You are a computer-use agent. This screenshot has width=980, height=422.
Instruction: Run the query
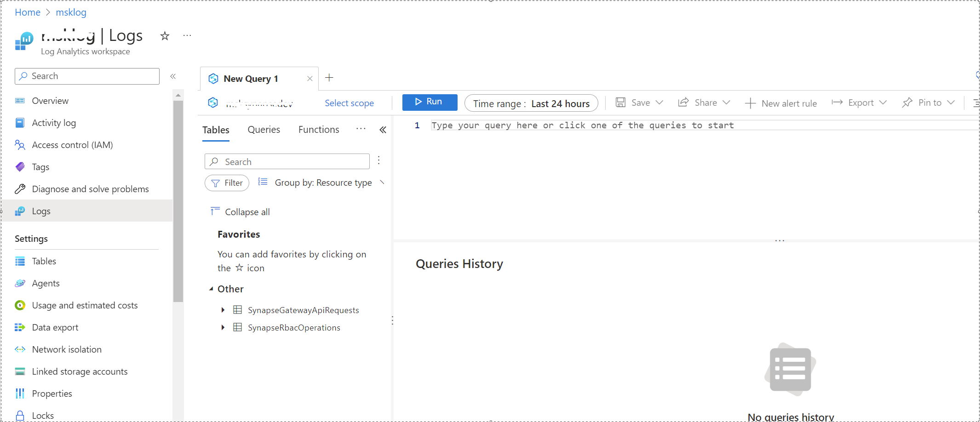click(x=430, y=102)
